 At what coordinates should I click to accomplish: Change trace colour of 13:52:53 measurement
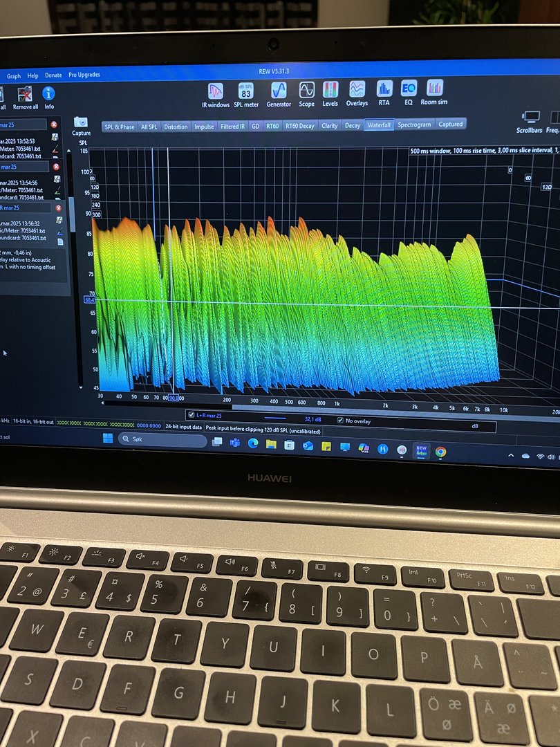56,149
